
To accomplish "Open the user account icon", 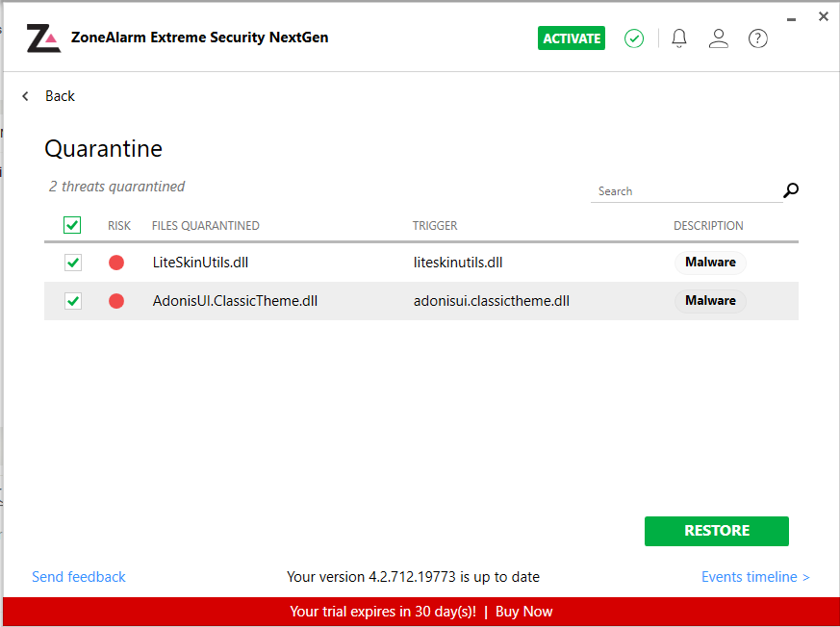I will [x=719, y=38].
